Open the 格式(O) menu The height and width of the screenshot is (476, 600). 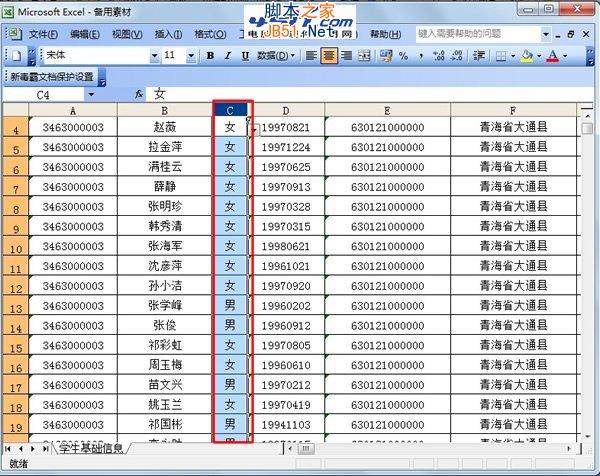pos(210,34)
